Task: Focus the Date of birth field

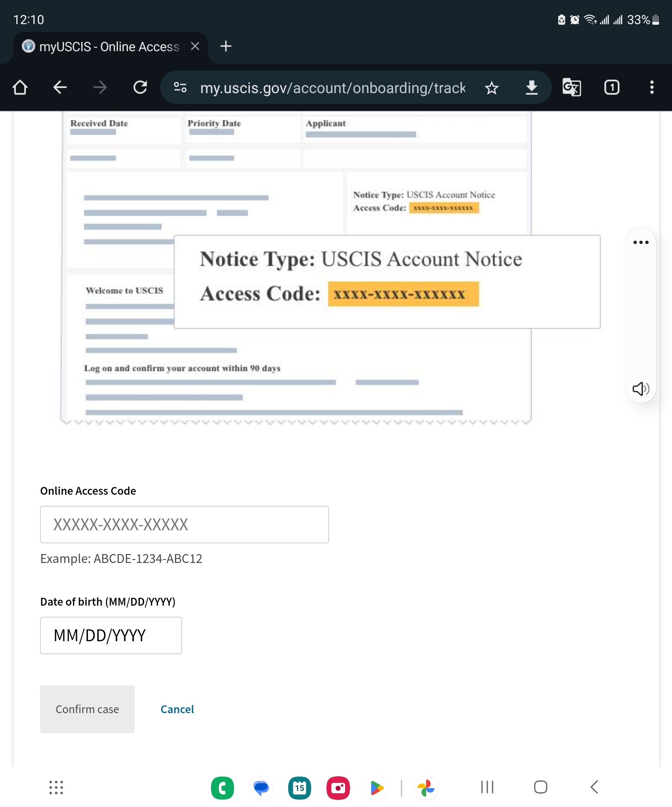Action: [111, 635]
